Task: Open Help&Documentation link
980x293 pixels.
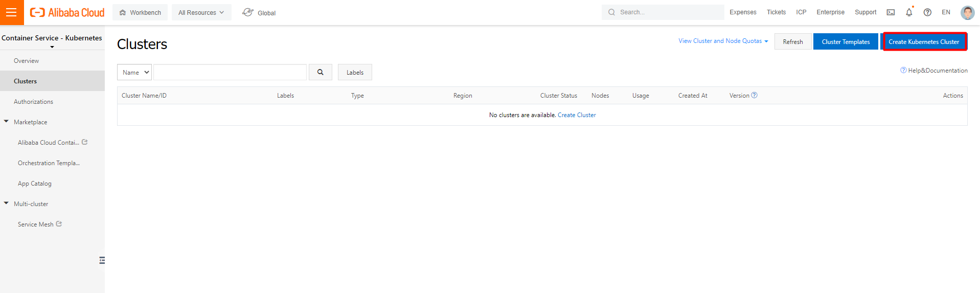Action: pos(934,71)
